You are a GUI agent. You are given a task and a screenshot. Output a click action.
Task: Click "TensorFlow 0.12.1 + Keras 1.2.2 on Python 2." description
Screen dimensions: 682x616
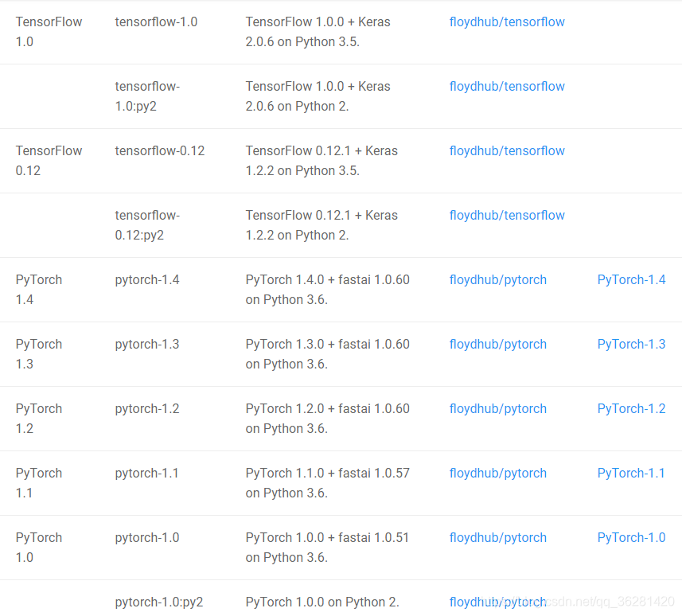tap(322, 225)
